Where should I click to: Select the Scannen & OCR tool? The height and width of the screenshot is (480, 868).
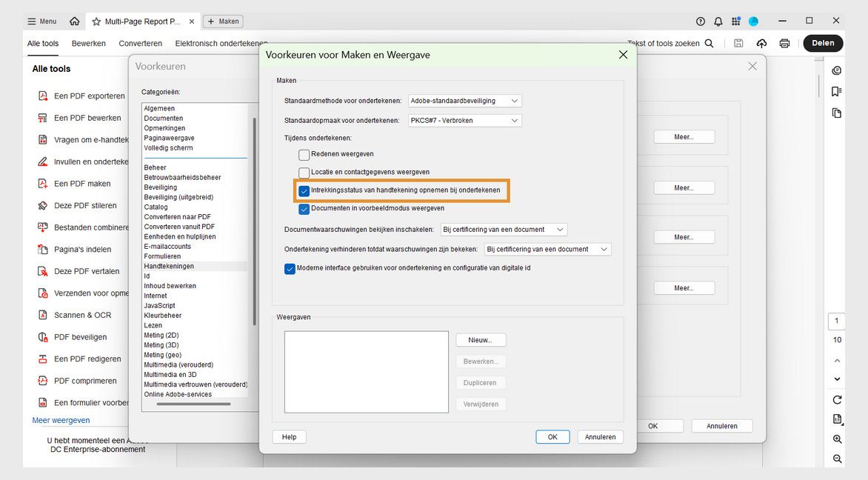pyautogui.click(x=75, y=315)
